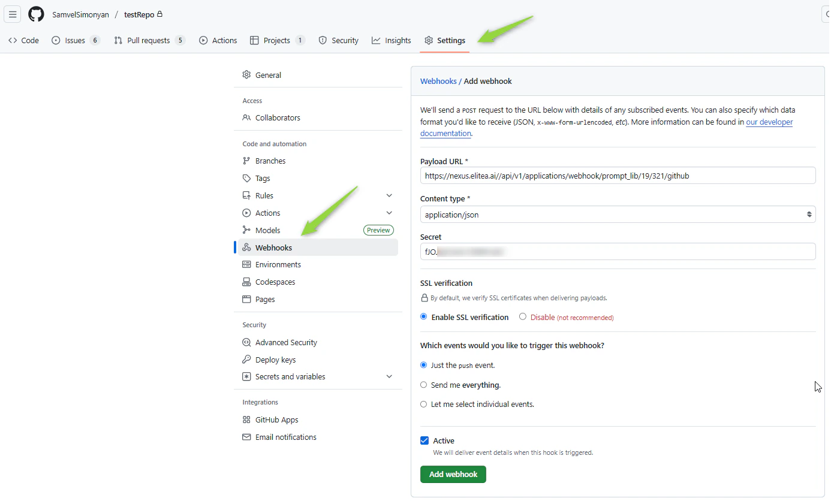Select GitHub Apps under Integrations
This screenshot has height=504, width=837.
[x=276, y=420]
